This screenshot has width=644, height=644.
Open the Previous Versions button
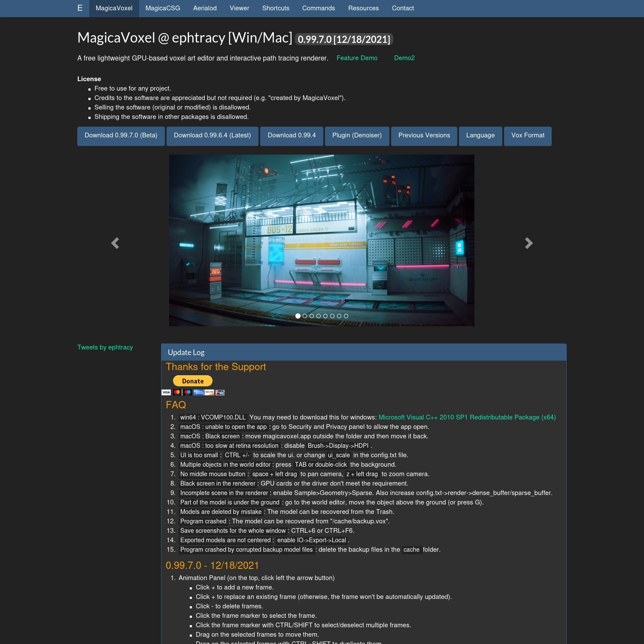(424, 136)
